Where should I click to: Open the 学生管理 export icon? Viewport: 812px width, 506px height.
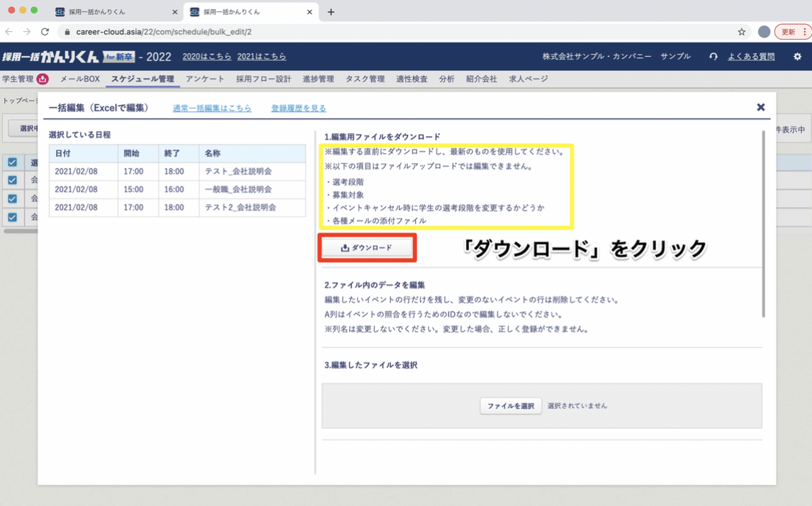tap(43, 79)
